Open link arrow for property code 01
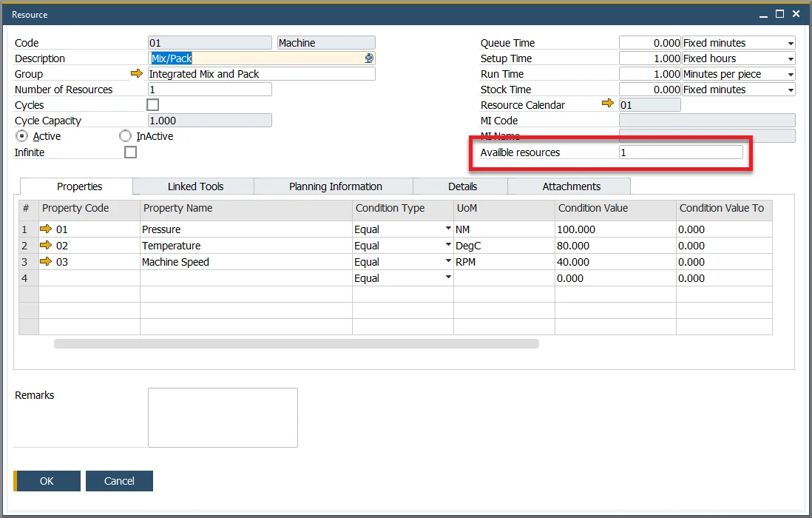The image size is (812, 518). click(46, 229)
